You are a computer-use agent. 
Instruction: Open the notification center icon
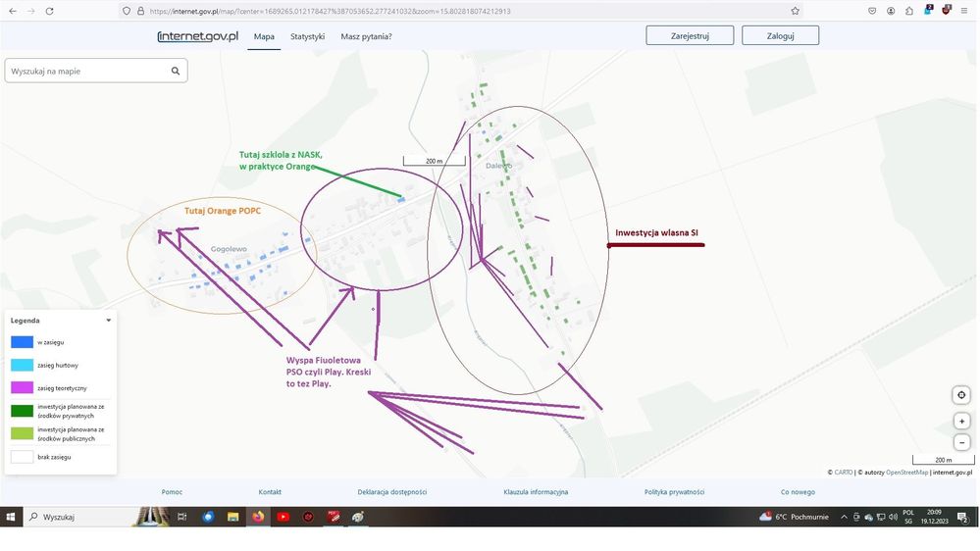coord(963,517)
